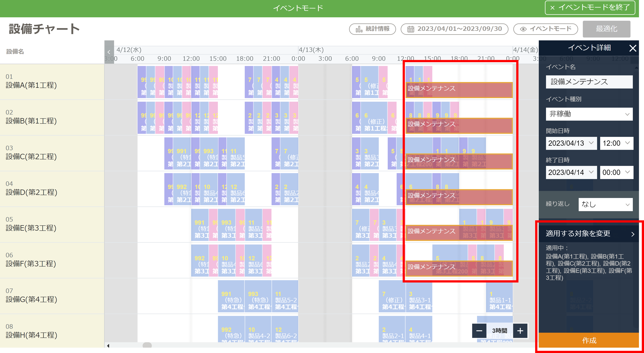The image size is (644, 353).
Task: Click the scrollbar left arrow at bottom
Action: click(x=108, y=346)
